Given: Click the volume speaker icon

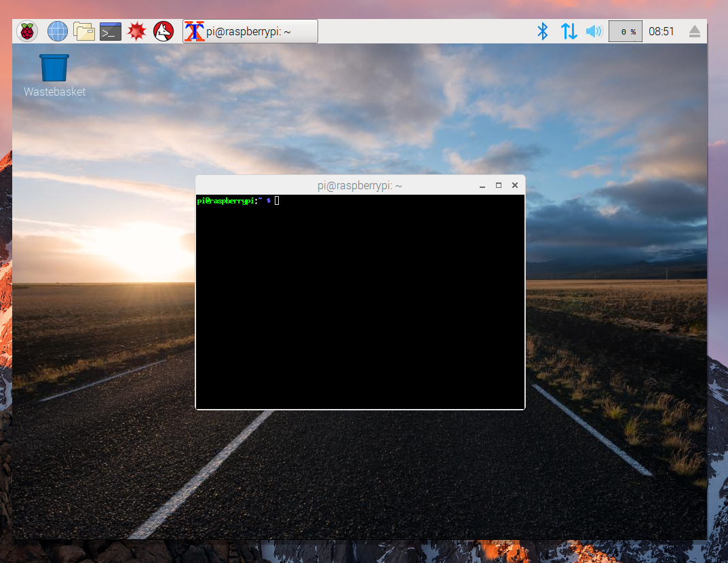Looking at the screenshot, I should click(x=594, y=31).
